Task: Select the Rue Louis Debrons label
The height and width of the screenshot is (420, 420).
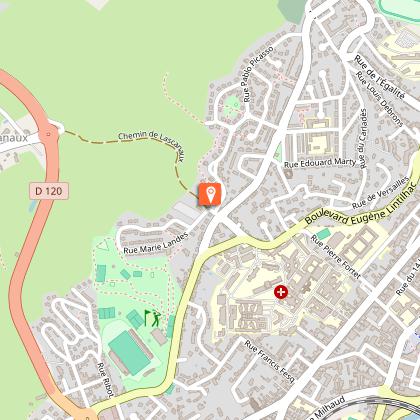Action: [x=379, y=99]
